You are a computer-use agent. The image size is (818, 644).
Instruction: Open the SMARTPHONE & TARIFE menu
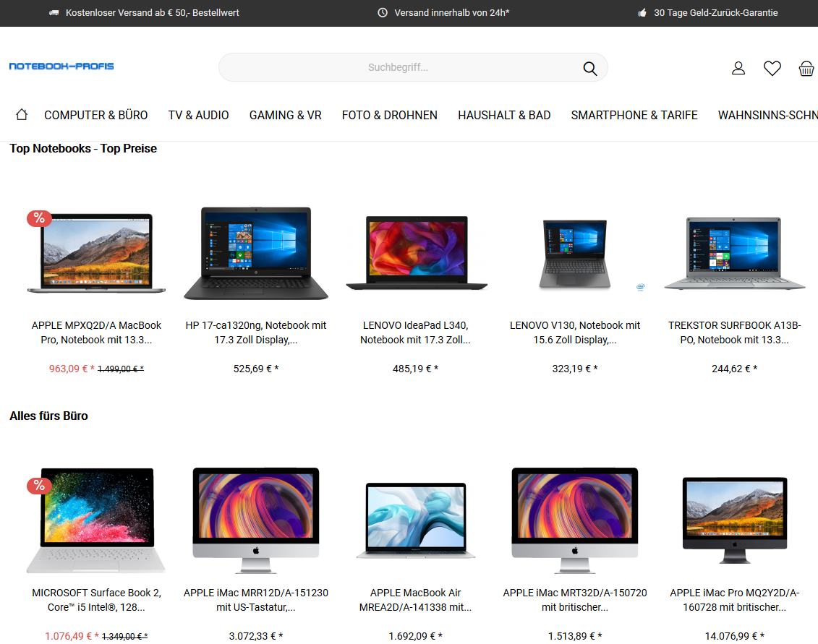(634, 115)
